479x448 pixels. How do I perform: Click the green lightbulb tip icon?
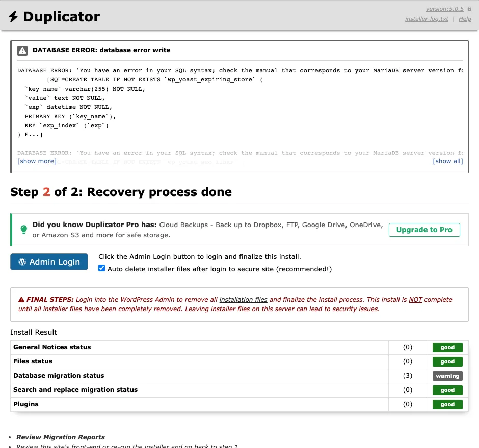point(23,230)
